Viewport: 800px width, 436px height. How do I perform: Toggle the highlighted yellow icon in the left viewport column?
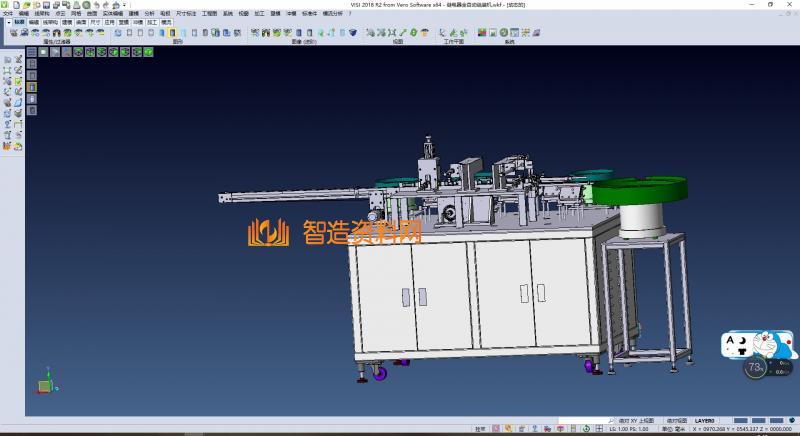click(x=31, y=87)
